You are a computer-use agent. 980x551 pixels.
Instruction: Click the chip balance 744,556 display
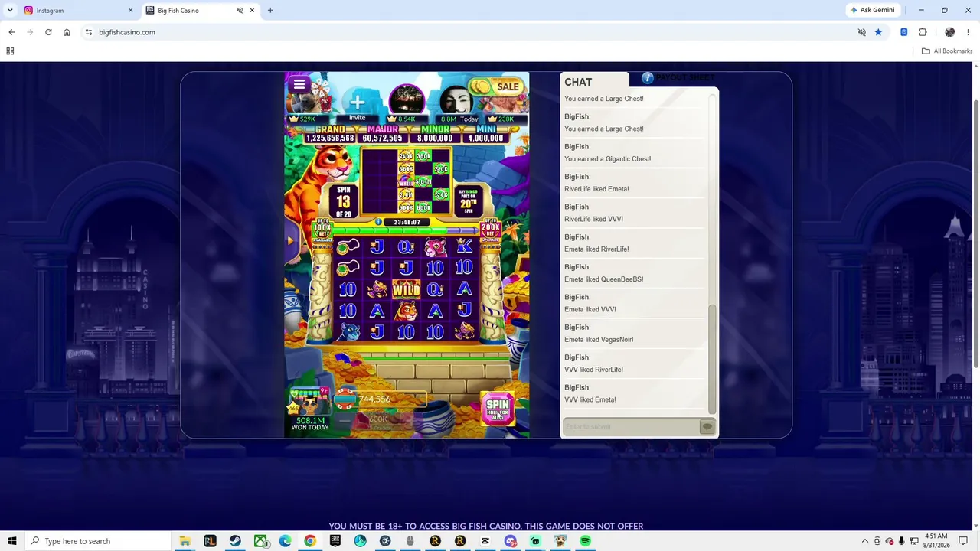[x=381, y=399]
